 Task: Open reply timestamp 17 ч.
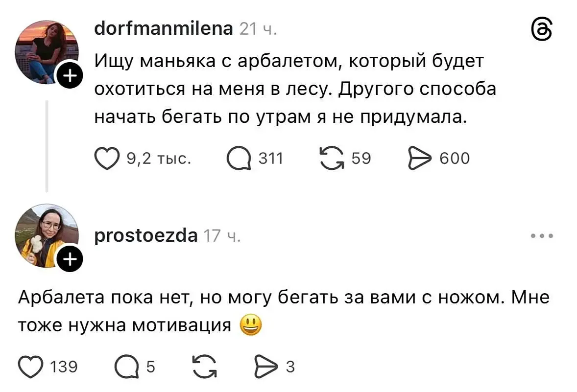(222, 236)
